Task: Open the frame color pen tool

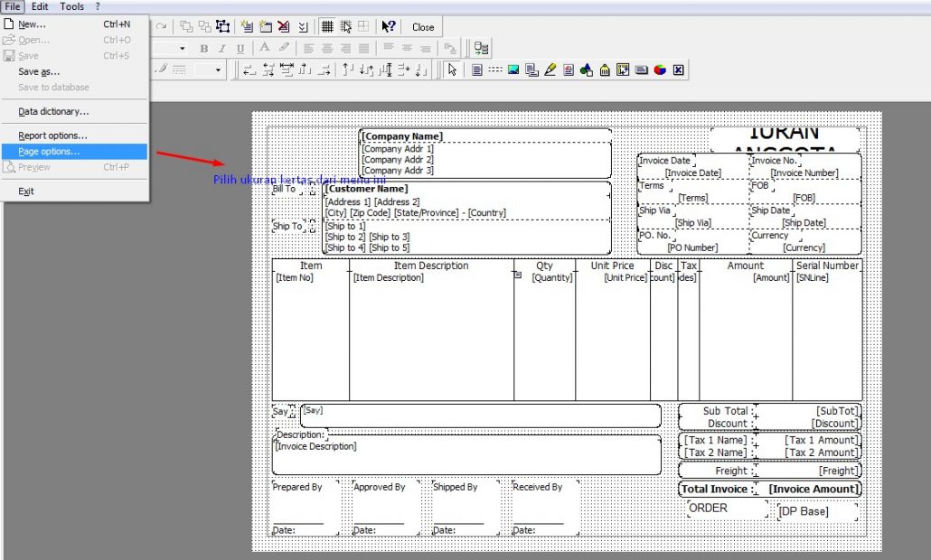Action: [162, 69]
